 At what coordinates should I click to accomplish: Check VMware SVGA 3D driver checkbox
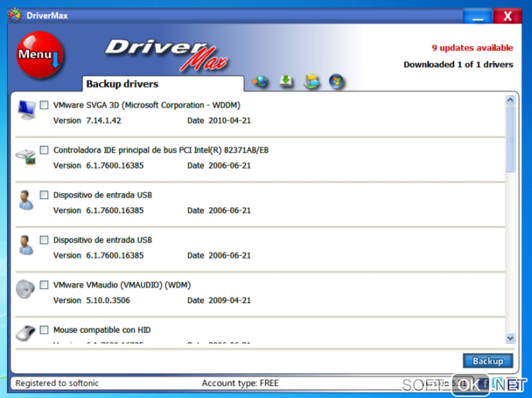coord(44,105)
